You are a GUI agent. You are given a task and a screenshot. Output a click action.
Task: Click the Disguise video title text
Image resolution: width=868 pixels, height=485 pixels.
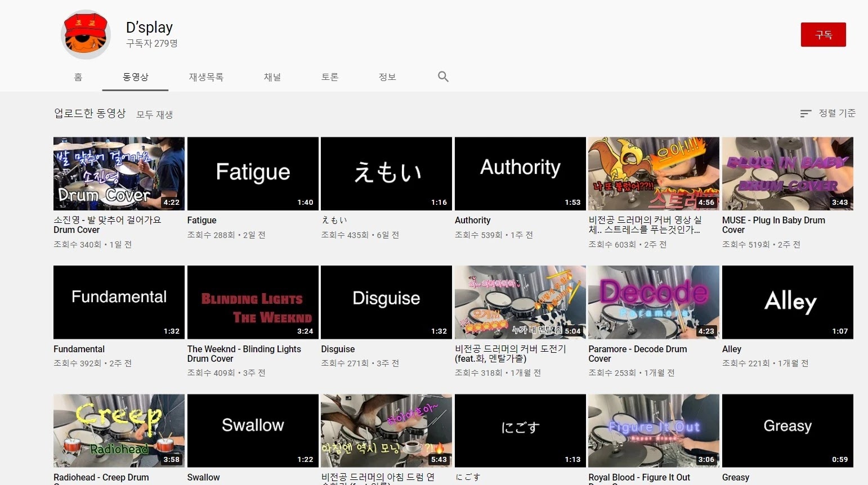click(338, 349)
